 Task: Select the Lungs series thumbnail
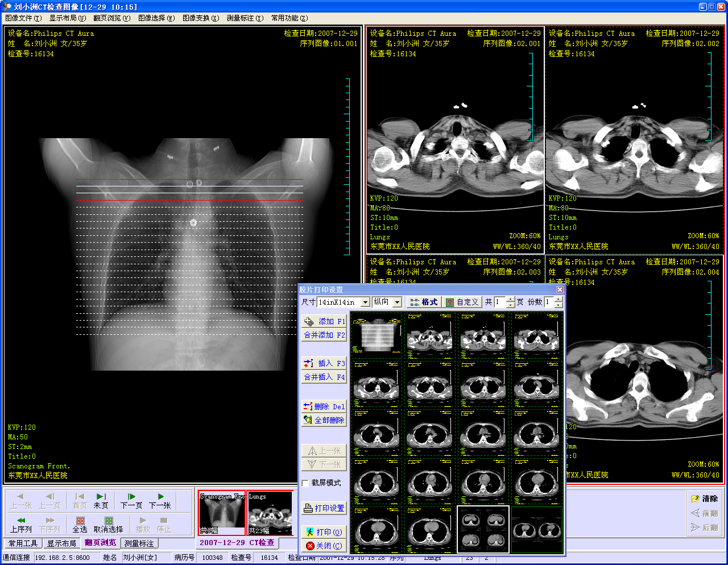[270, 513]
